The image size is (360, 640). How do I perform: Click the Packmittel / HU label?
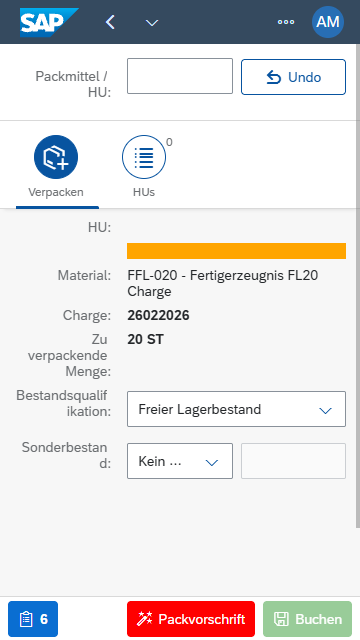[73, 84]
